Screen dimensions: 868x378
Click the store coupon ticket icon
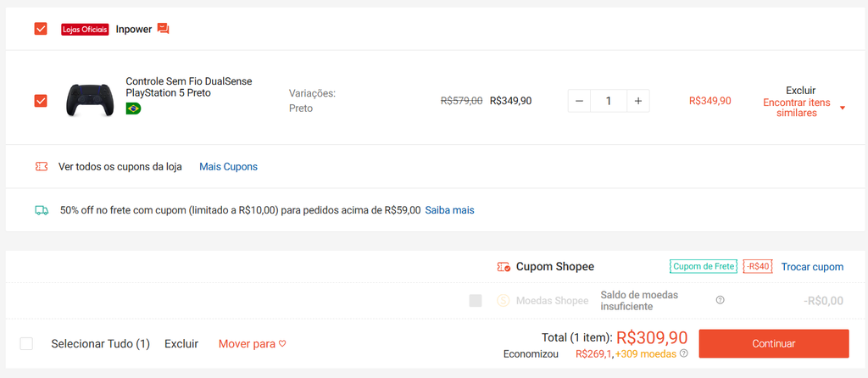(41, 167)
